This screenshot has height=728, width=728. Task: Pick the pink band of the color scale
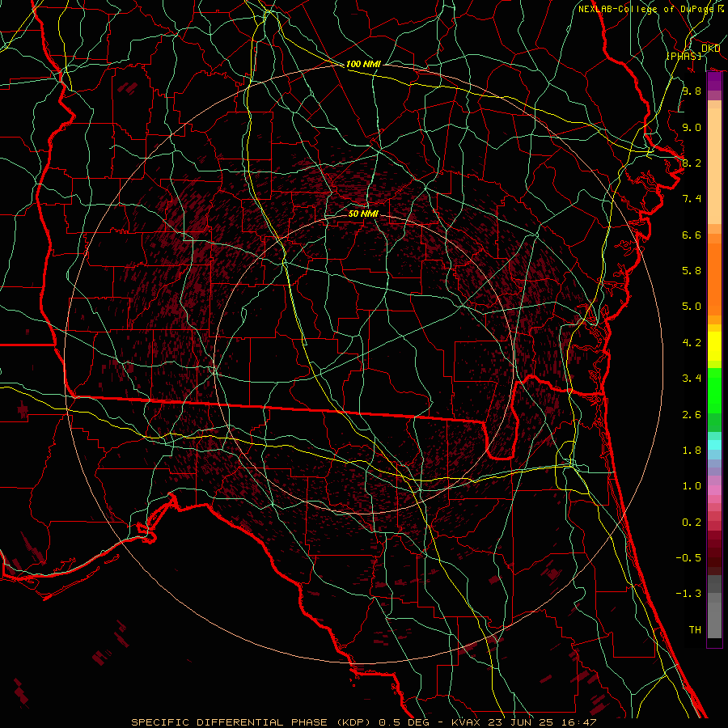[714, 490]
